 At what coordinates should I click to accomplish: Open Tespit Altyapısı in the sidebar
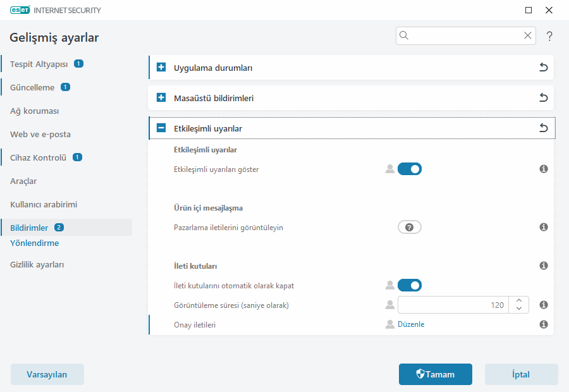pos(39,64)
